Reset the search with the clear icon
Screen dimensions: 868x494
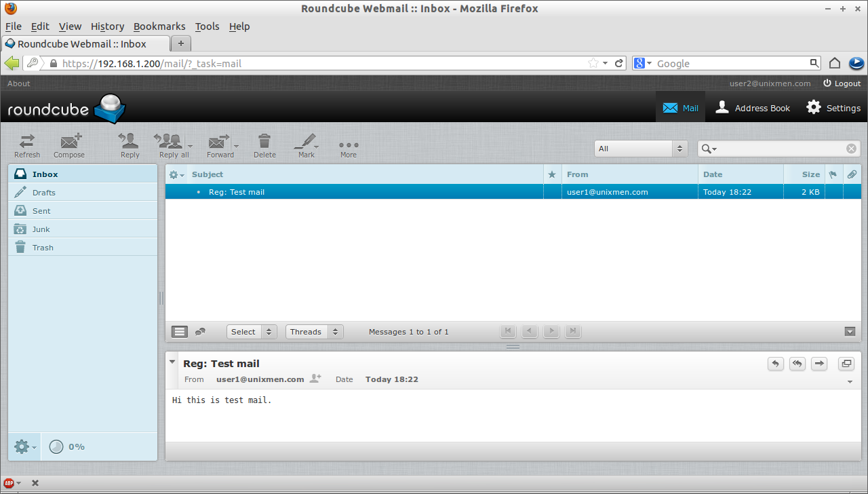852,149
